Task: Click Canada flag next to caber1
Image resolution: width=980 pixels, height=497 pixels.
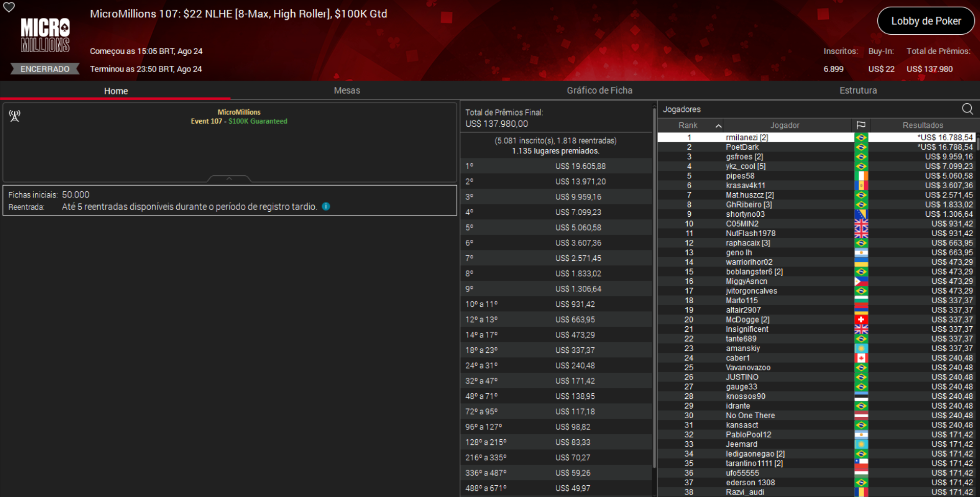Action: tap(861, 358)
